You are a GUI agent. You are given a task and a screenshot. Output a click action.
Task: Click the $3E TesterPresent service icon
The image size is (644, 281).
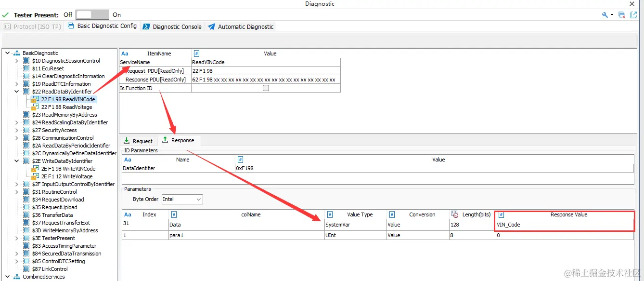[26, 238]
